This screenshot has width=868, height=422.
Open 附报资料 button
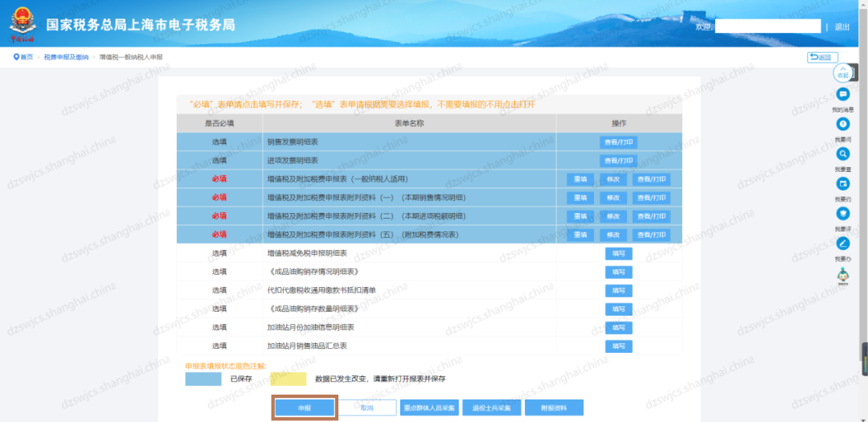tap(554, 408)
